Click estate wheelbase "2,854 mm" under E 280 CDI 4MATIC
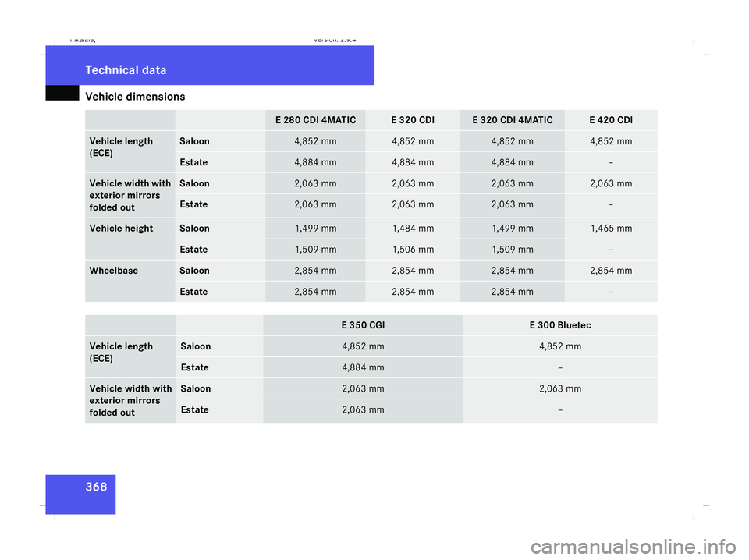The width and height of the screenshot is (749, 560). pyautogui.click(x=315, y=291)
